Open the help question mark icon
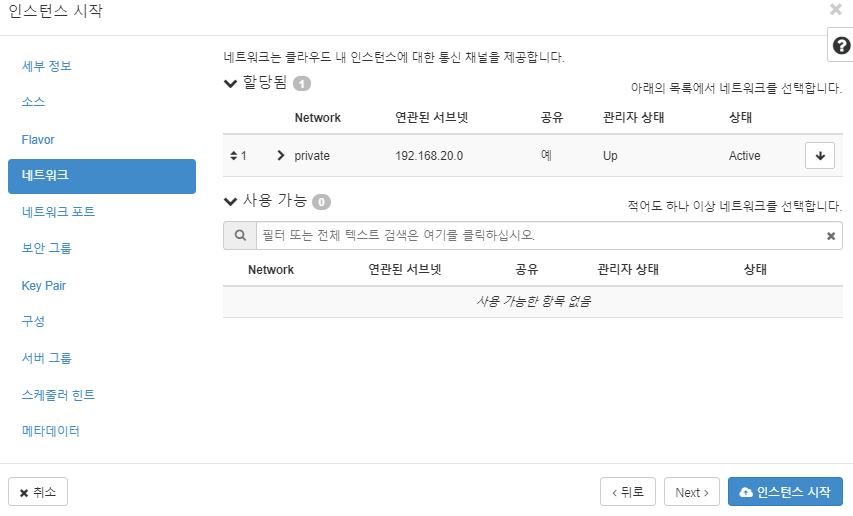 pyautogui.click(x=841, y=46)
